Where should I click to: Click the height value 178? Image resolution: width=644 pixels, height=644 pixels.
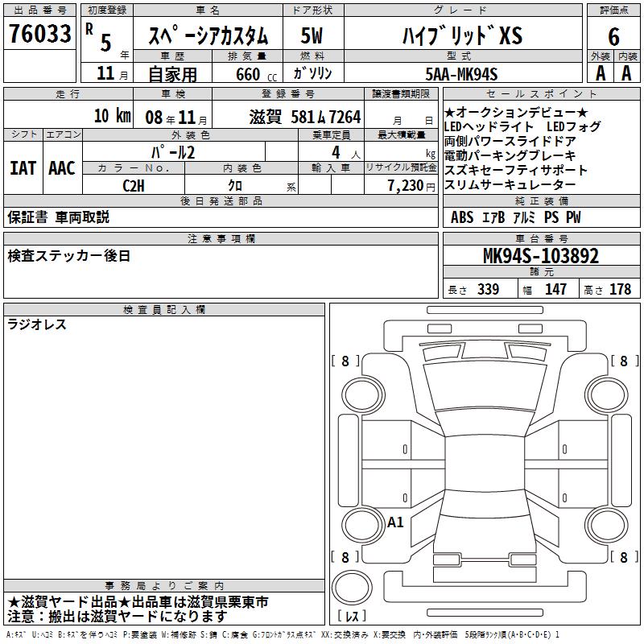coord(620,289)
